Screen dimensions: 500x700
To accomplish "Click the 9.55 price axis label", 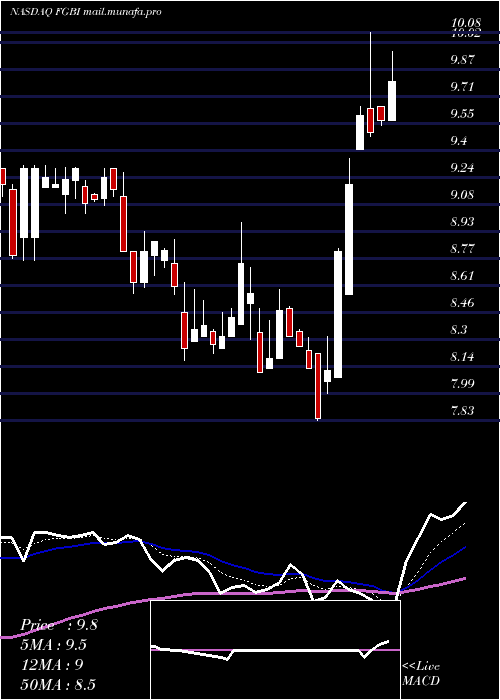I will point(462,113).
